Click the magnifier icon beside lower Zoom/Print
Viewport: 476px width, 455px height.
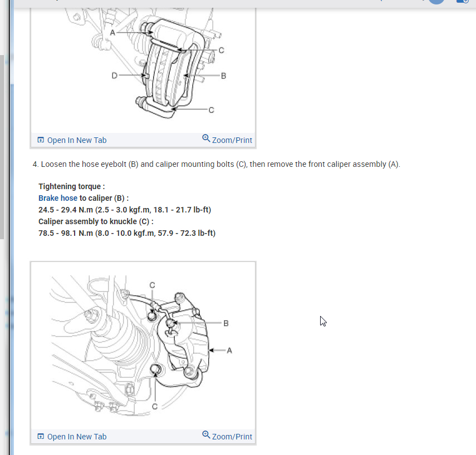click(206, 434)
